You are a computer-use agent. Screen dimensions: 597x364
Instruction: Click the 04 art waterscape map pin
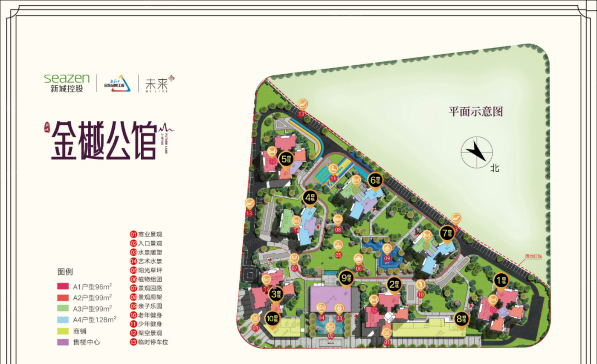pyautogui.click(x=322, y=312)
